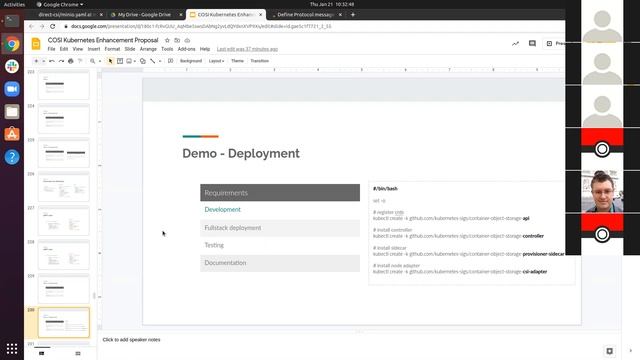
Task: Open the Tools menu
Action: click(x=167, y=49)
